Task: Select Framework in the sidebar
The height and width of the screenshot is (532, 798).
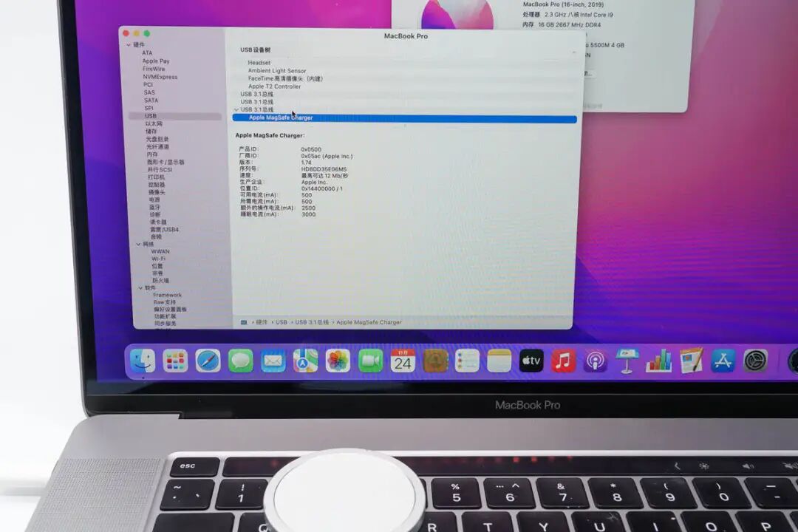Action: [x=168, y=296]
